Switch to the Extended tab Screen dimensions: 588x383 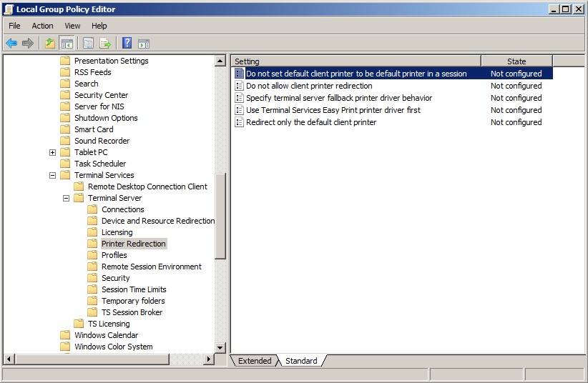point(255,361)
